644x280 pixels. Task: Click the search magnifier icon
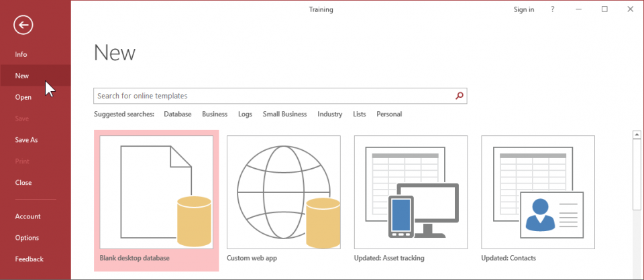[x=460, y=96]
